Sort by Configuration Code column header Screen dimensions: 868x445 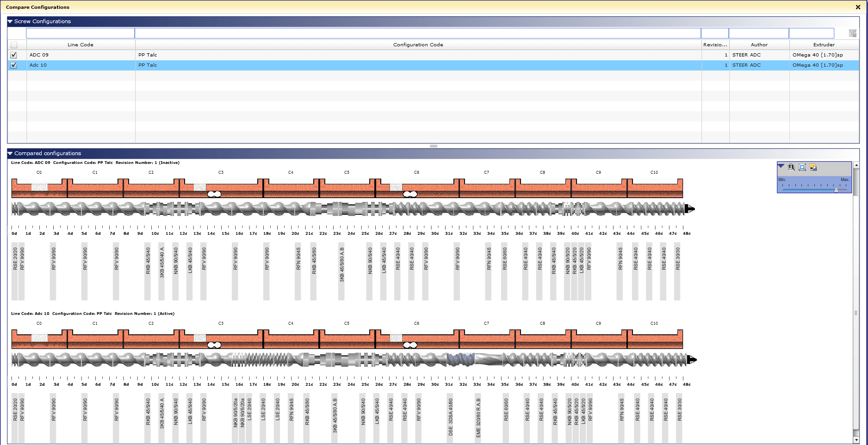pyautogui.click(x=418, y=45)
